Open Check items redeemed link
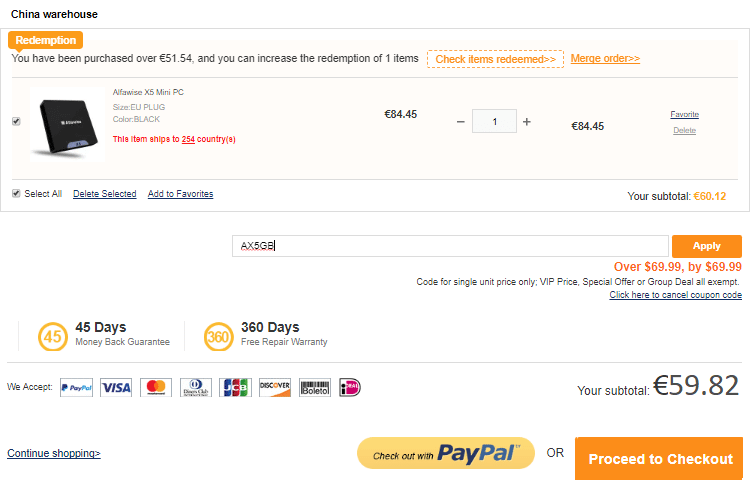Viewport: 750px width, 480px height. 496,59
